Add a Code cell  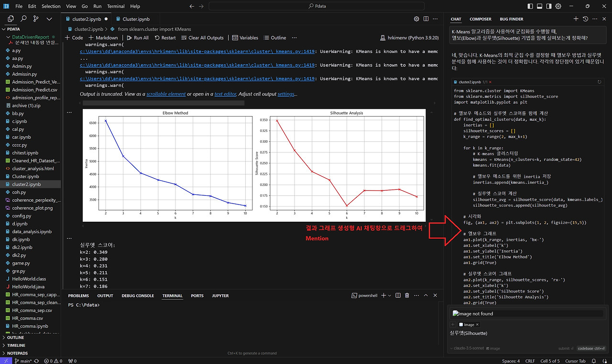(x=74, y=38)
